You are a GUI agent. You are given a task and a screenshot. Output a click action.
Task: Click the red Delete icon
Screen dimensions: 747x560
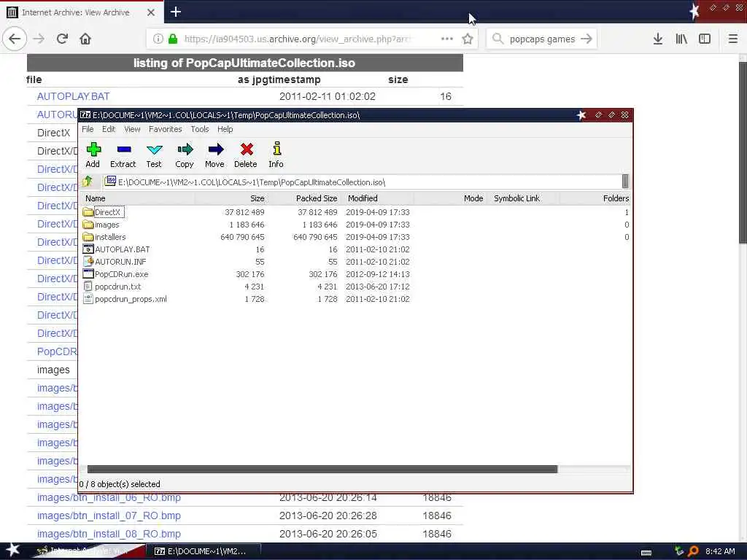(x=247, y=149)
